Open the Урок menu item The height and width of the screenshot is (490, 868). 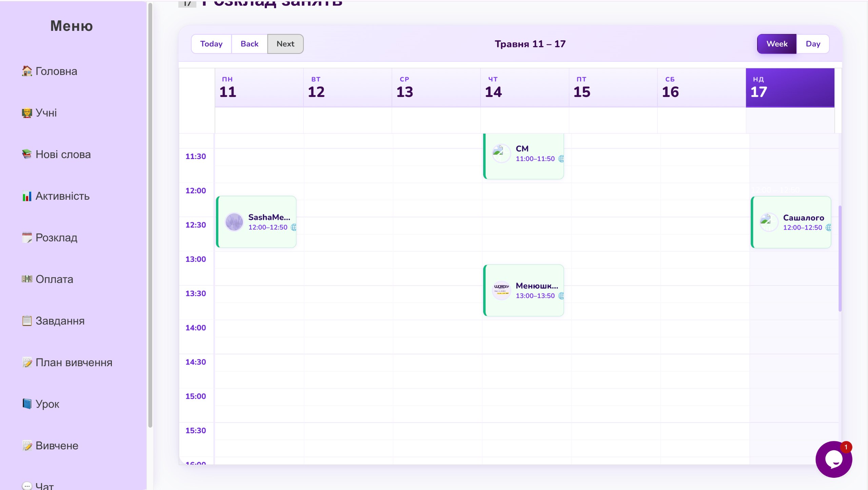pyautogui.click(x=41, y=404)
